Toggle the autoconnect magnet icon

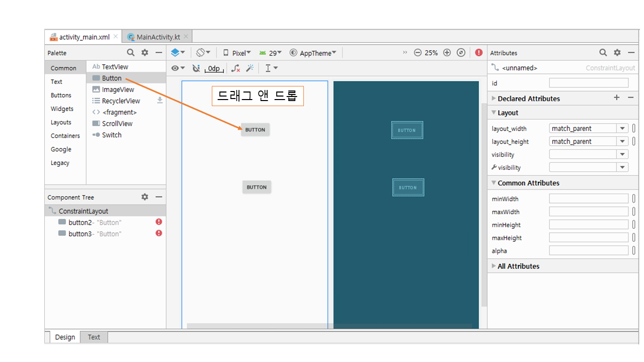[196, 68]
